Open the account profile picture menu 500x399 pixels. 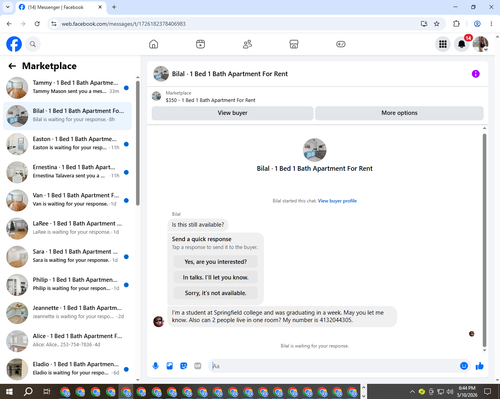[x=480, y=44]
